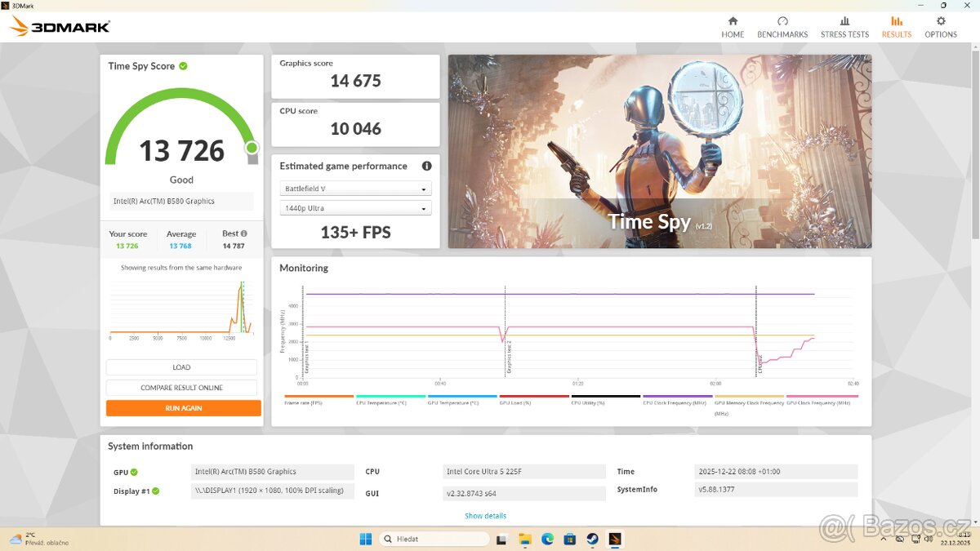Viewport: 980px width, 551px height.
Task: Open the 1440p Ultra preset dropdown
Action: (354, 207)
